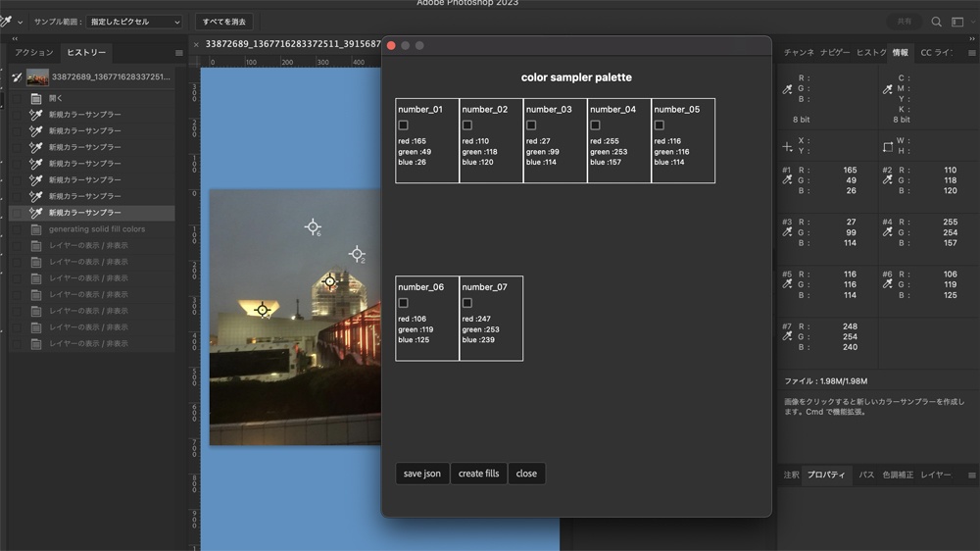Click sampler #1 eyedropper icon in Info panel

click(788, 180)
